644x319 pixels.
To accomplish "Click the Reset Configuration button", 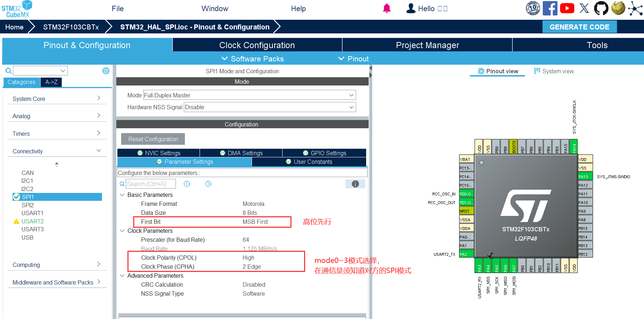I will coord(153,139).
